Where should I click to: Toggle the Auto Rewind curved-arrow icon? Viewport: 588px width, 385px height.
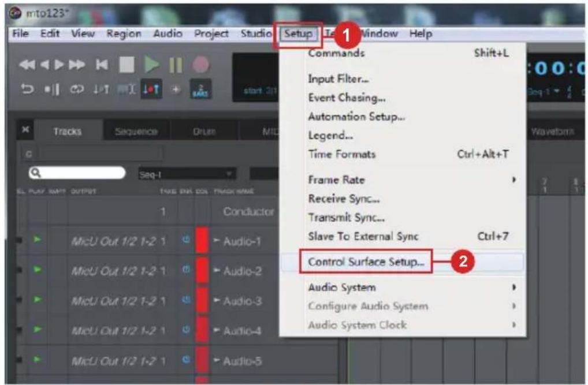27,89
